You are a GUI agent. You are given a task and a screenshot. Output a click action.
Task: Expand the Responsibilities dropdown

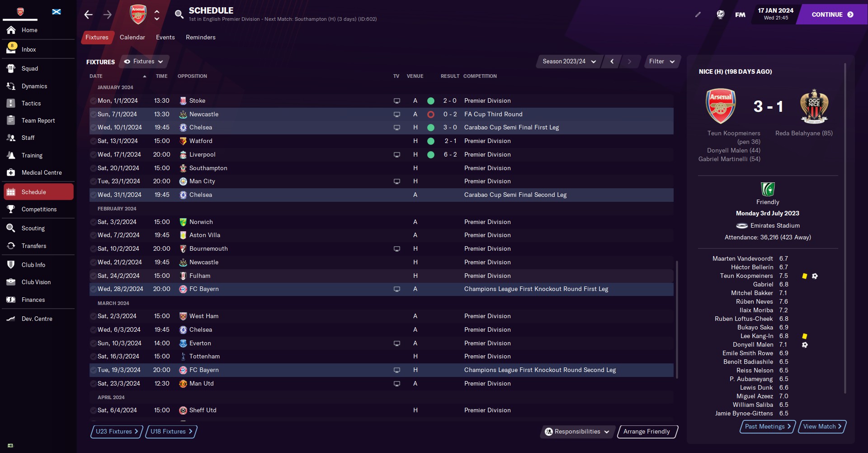point(577,432)
